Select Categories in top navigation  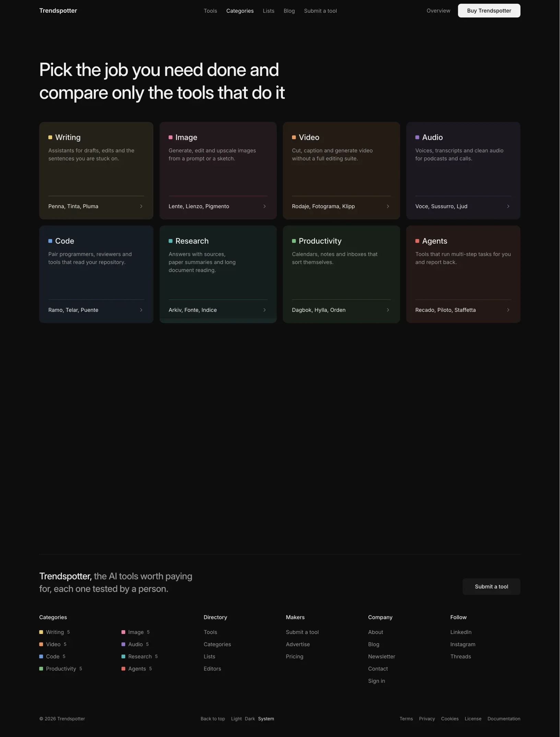point(240,11)
